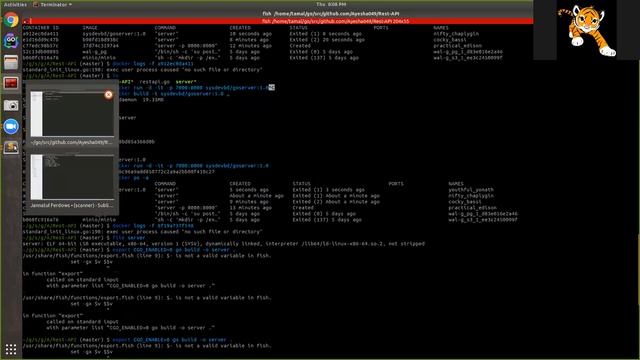Focus the red Terminator dock icon

(11, 83)
